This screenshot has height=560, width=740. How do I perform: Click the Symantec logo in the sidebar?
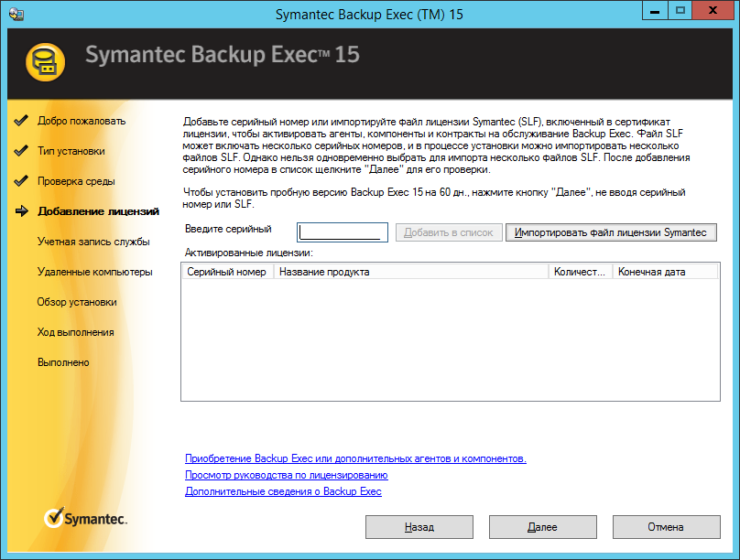(85, 518)
